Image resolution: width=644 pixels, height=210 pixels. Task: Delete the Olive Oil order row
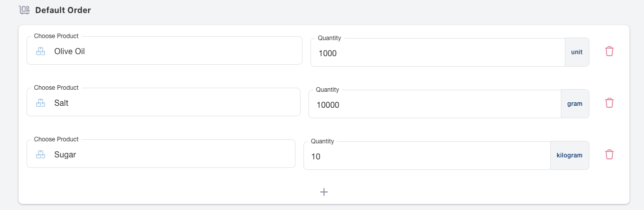click(609, 51)
